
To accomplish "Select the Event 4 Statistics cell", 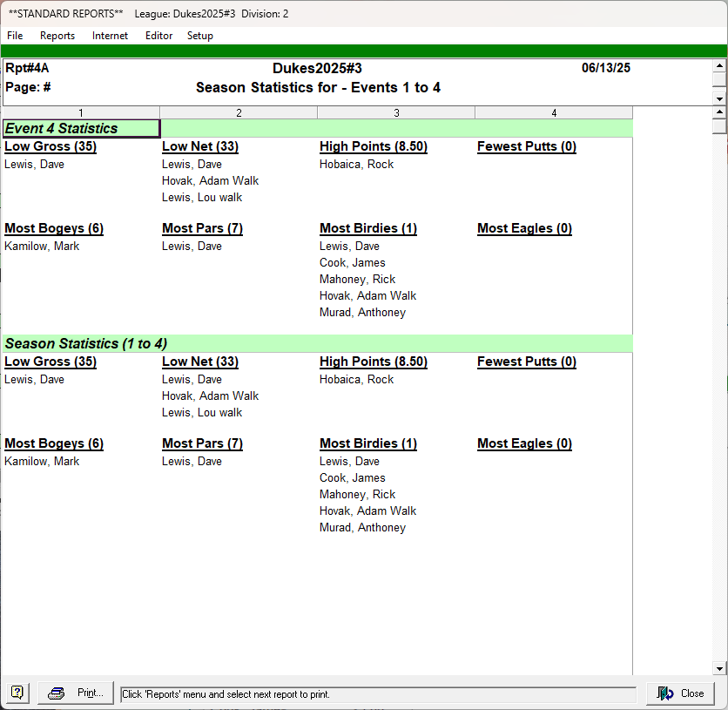I will 81,128.
